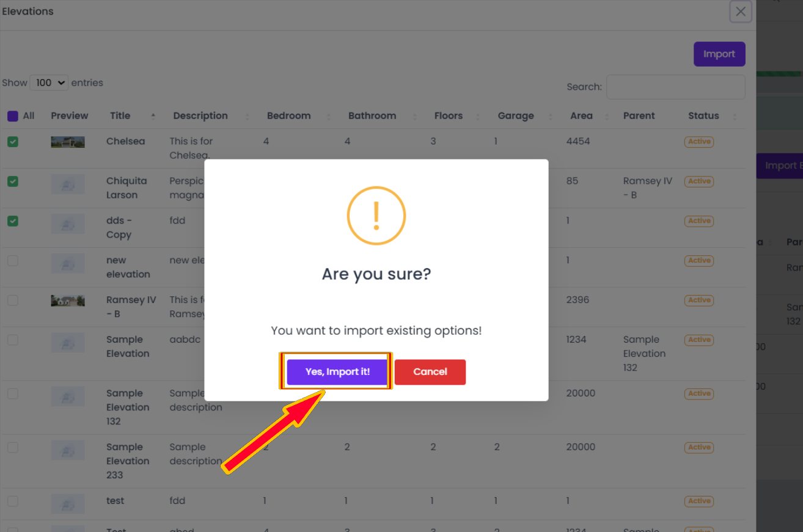Viewport: 803px width, 532px height.
Task: Sort by the Floors column header
Action: pyautogui.click(x=449, y=115)
